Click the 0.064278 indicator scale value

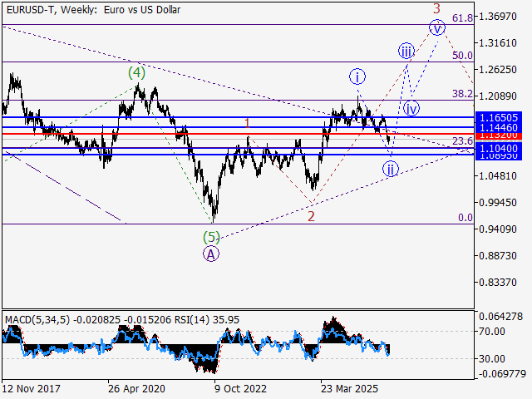point(500,317)
